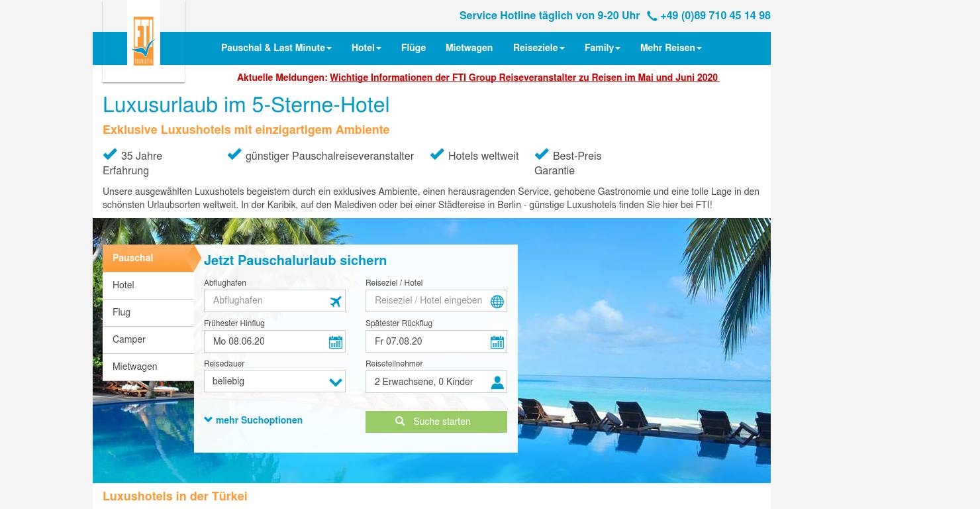Click the FTI Touristik logo

(144, 40)
